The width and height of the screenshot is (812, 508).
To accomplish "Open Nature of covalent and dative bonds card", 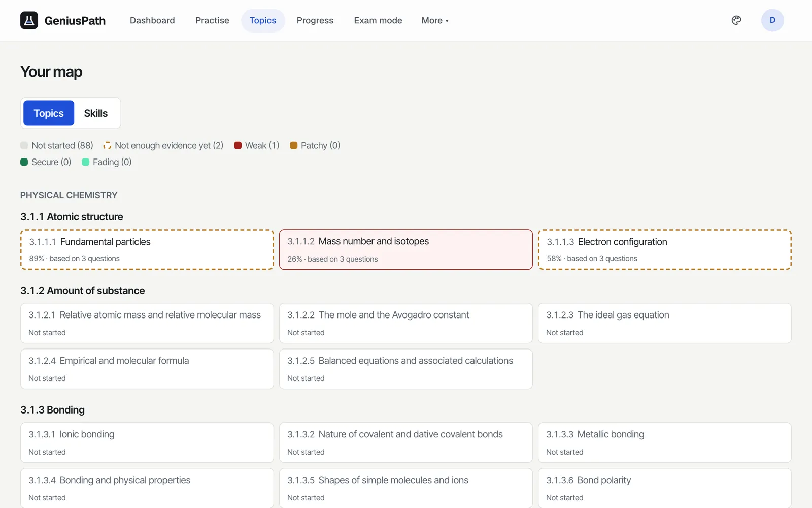I will (406, 442).
